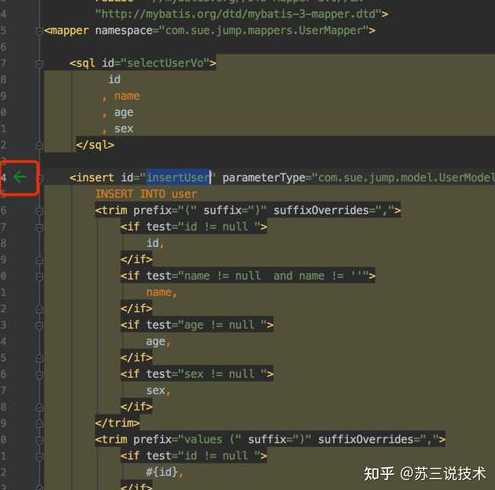Fold the if test name != null block
The image size is (495, 490).
click(x=39, y=276)
